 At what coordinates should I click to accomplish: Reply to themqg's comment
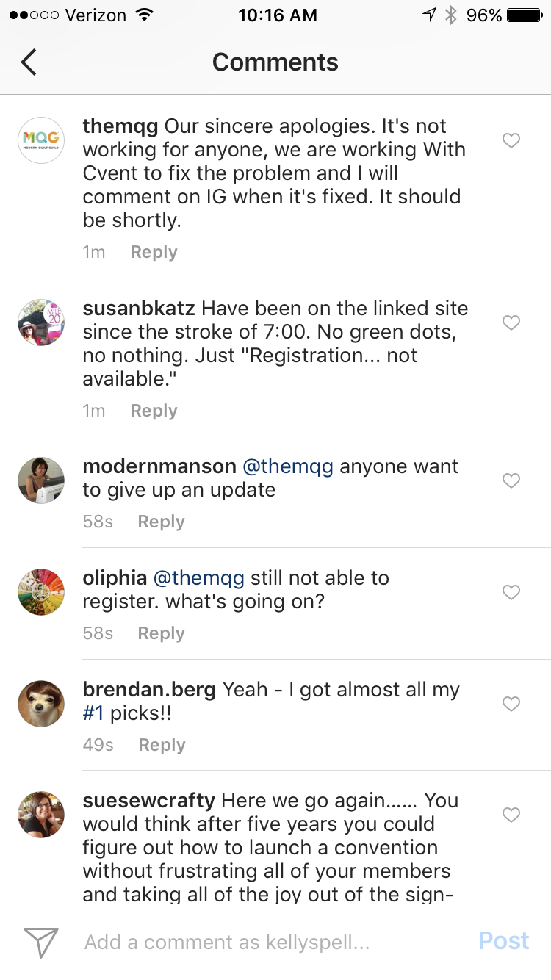[x=154, y=252]
